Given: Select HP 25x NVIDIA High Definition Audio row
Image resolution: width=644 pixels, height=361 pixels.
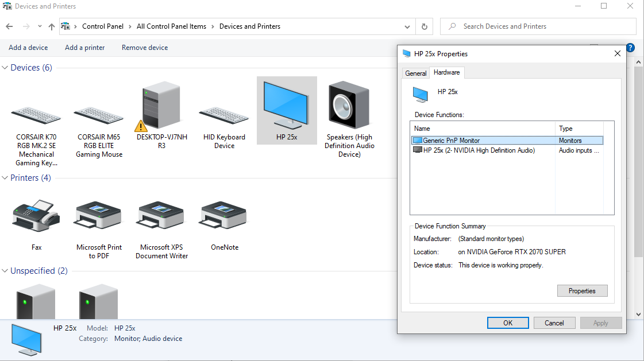Looking at the screenshot, I should click(507, 150).
